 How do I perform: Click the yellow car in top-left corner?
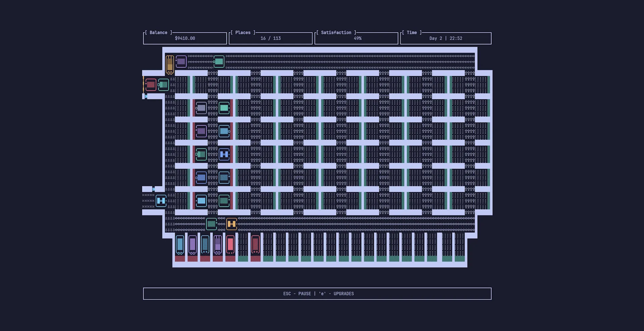coord(170,64)
